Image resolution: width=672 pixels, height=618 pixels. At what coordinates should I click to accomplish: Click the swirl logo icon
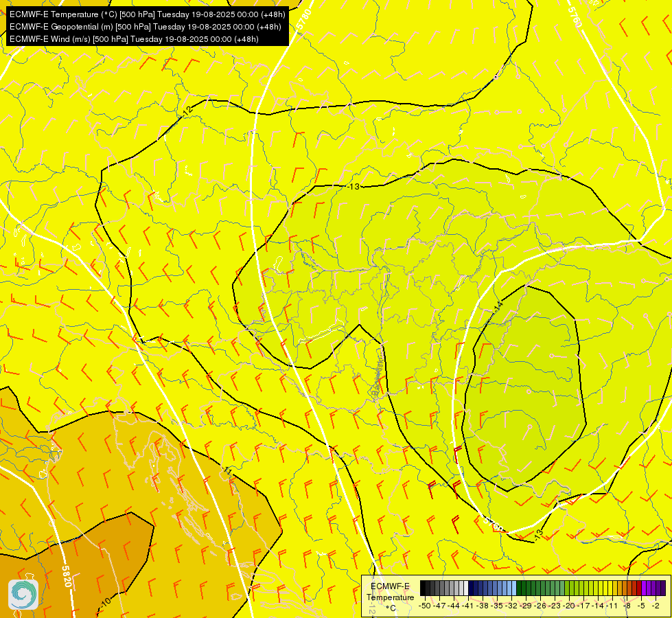[23, 595]
